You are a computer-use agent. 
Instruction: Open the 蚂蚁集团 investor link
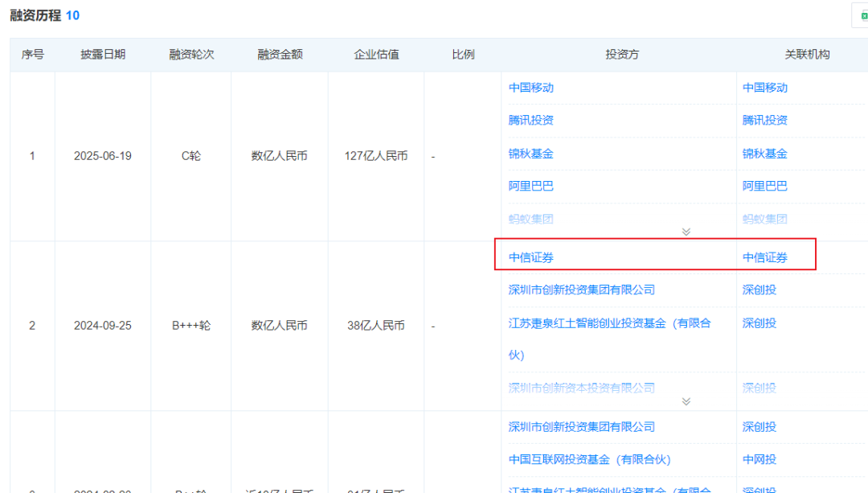pyautogui.click(x=530, y=219)
